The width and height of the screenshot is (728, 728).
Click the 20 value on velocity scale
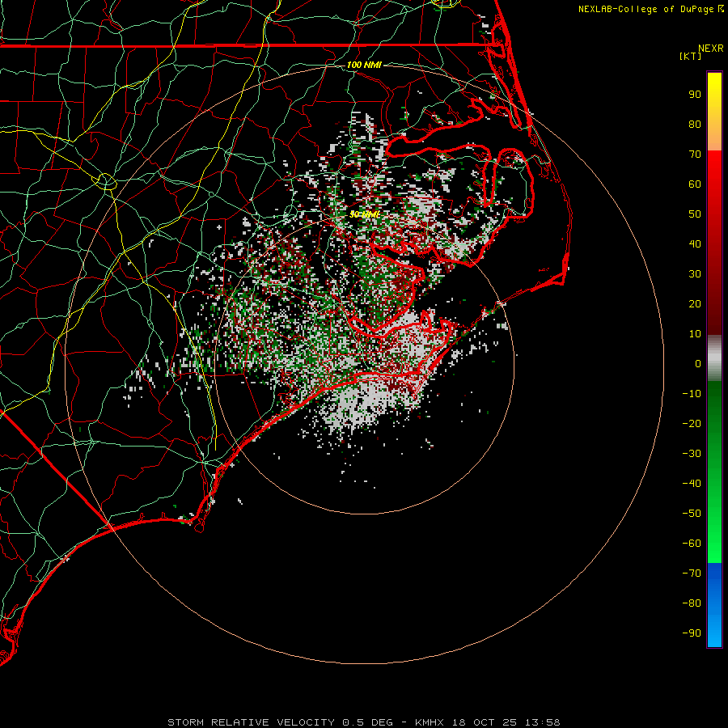coord(695,303)
